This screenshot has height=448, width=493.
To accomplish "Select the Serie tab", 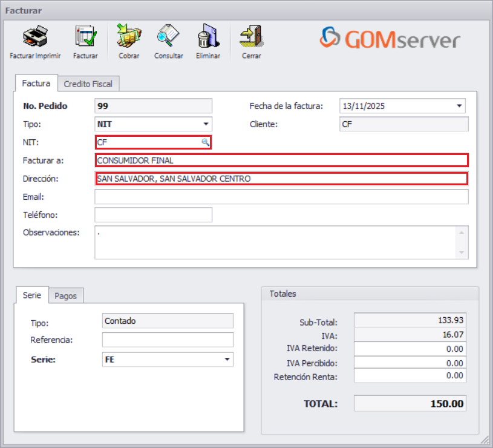I will (31, 295).
